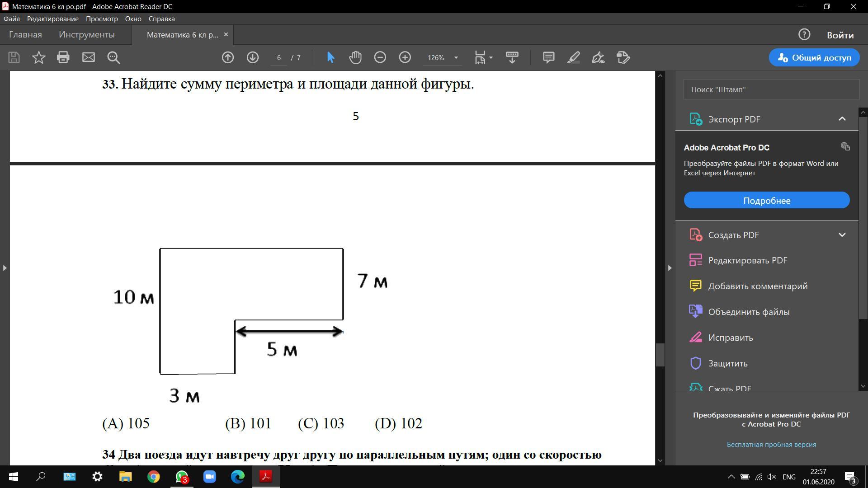Viewport: 868px width, 488px height.
Task: Open WhatsApp from the taskbar
Action: tap(182, 477)
